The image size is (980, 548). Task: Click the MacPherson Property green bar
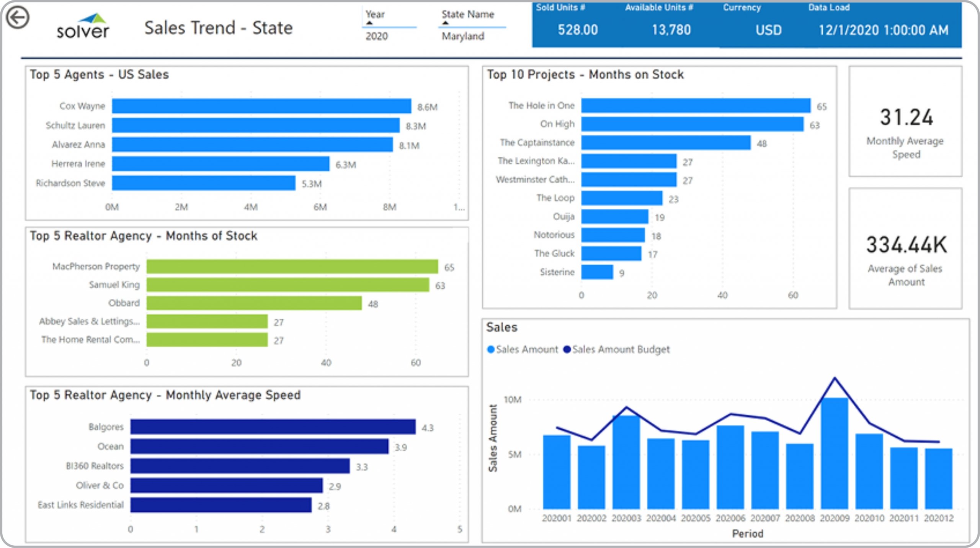[x=292, y=267]
